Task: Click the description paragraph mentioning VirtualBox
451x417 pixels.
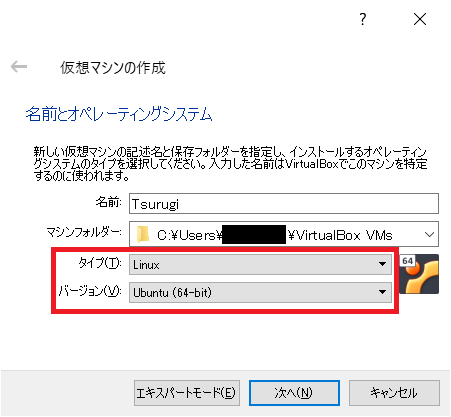Action: coord(230,164)
